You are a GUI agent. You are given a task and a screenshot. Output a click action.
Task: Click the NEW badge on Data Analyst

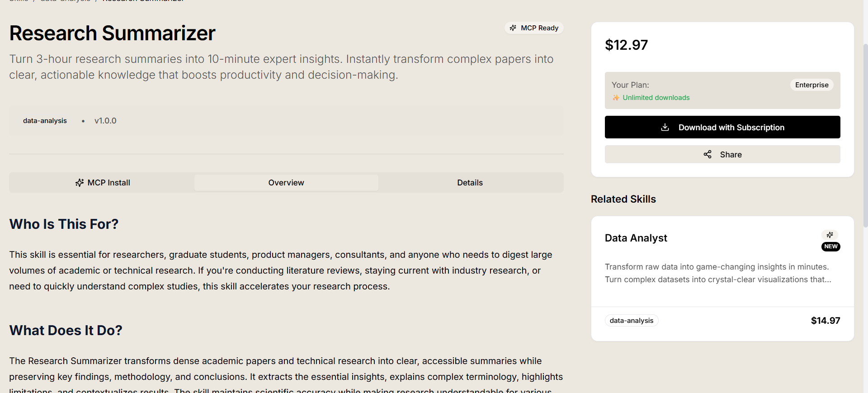pyautogui.click(x=830, y=246)
